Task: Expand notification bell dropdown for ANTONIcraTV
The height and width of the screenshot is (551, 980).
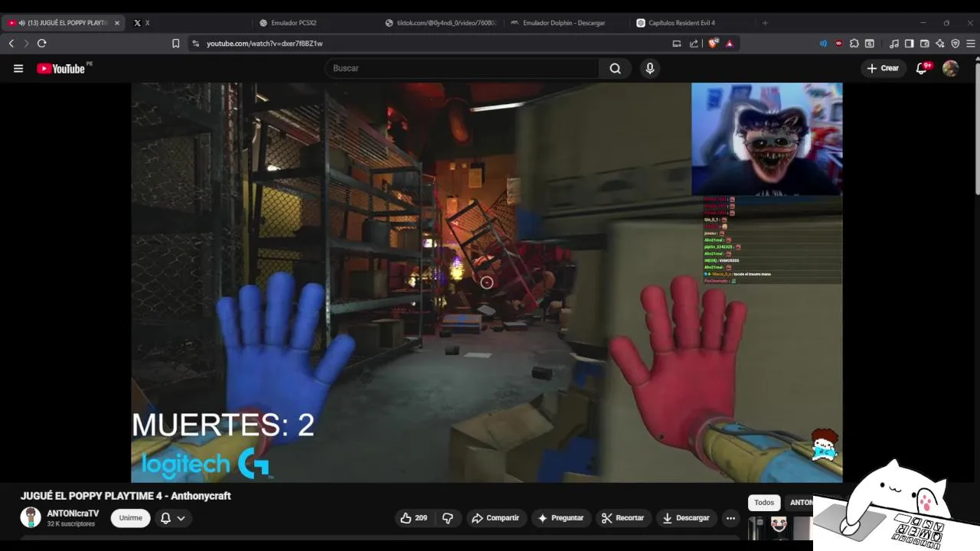Action: click(173, 518)
